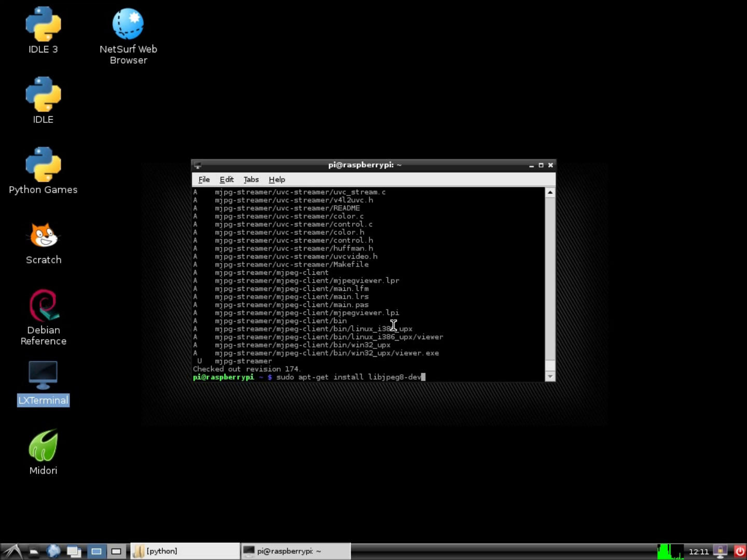Open the File menu in terminal

[204, 179]
